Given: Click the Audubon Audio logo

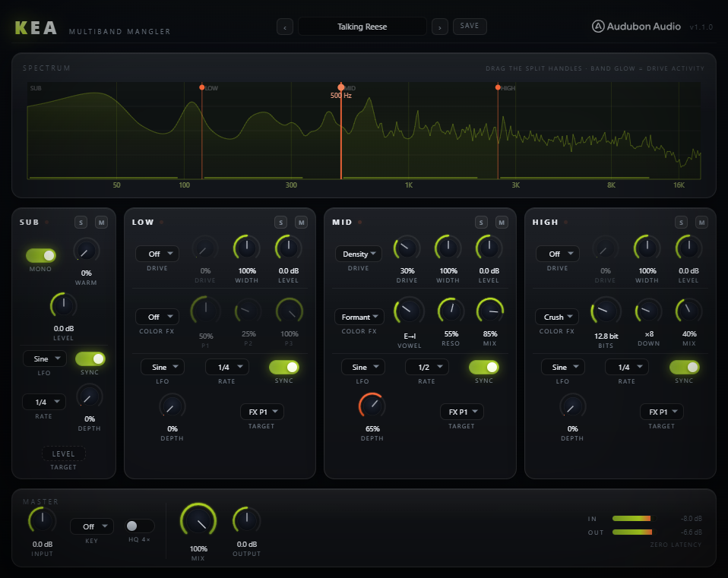Looking at the screenshot, I should 636,27.
